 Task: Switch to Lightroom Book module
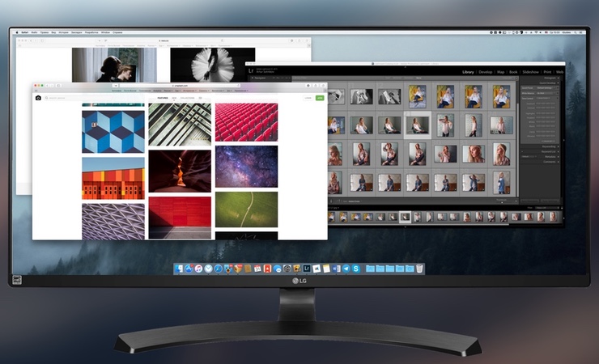513,72
